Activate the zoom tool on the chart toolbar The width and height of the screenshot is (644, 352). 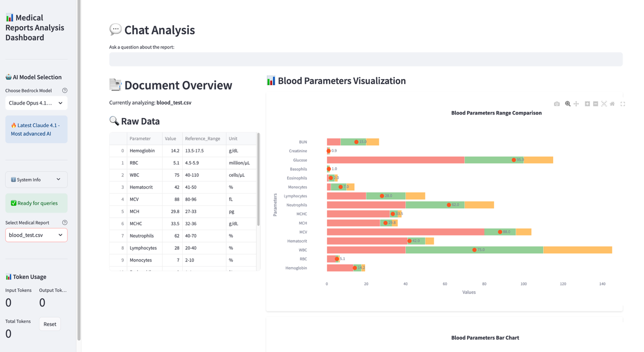click(x=568, y=104)
